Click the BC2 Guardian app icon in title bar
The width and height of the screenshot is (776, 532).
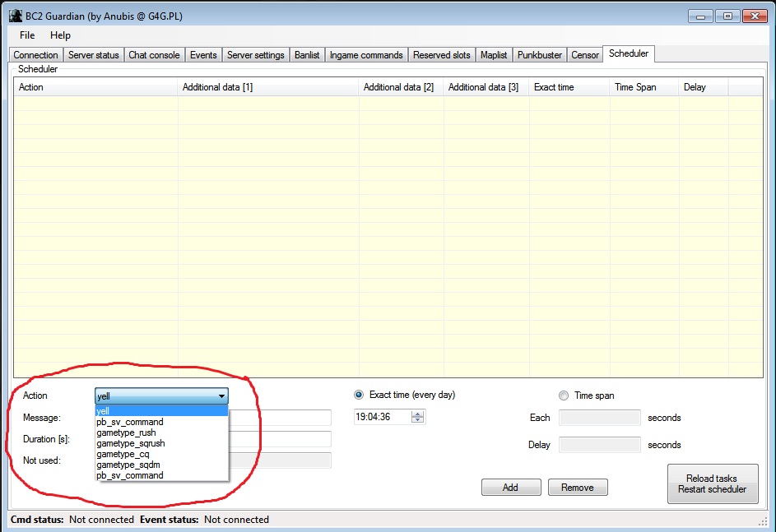tap(15, 16)
